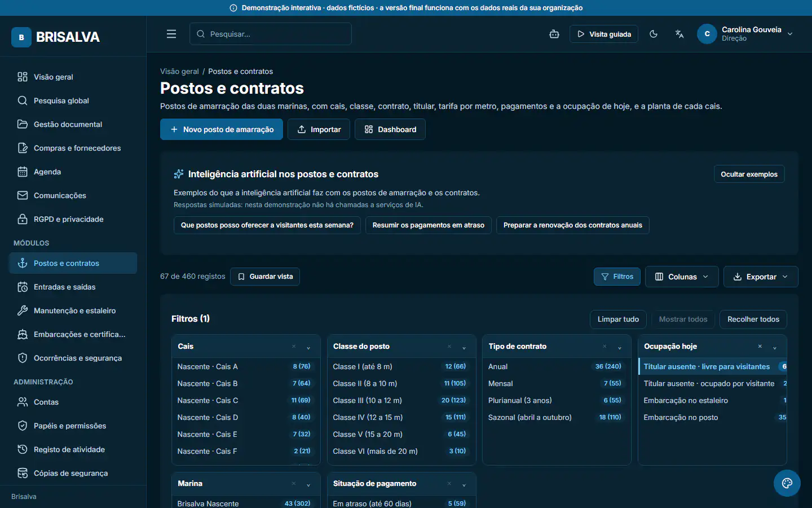The height and width of the screenshot is (508, 812).
Task: Open Cópias de segurança
Action: click(x=73, y=473)
